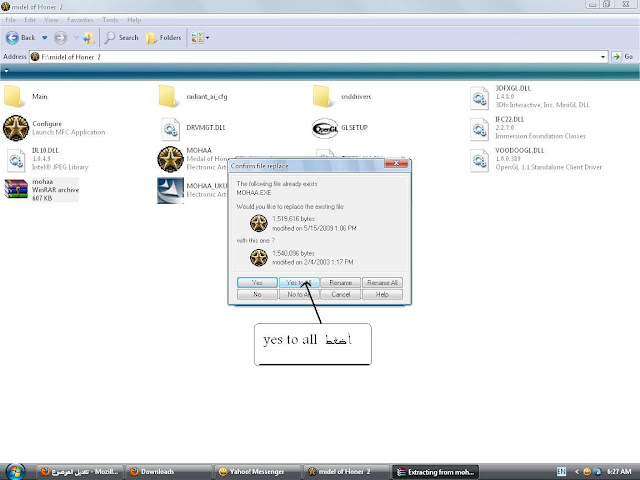640x480 pixels.
Task: Collapse the blue bar arrow below Address
Action: (6, 71)
